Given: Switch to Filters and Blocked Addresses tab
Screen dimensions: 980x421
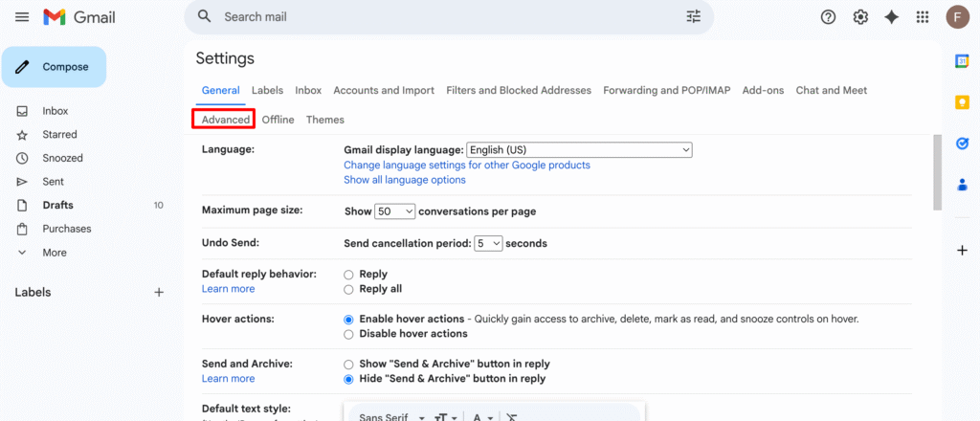Looking at the screenshot, I should coord(519,91).
